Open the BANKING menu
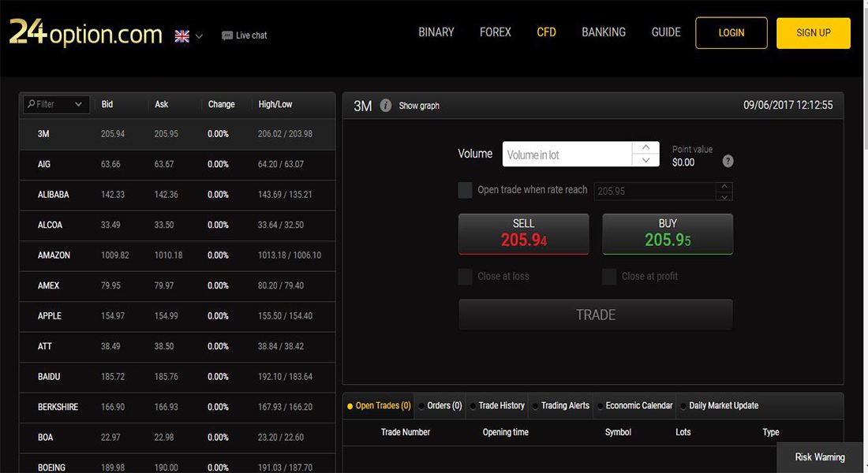Viewport: 868px width, 473px height. [x=604, y=32]
